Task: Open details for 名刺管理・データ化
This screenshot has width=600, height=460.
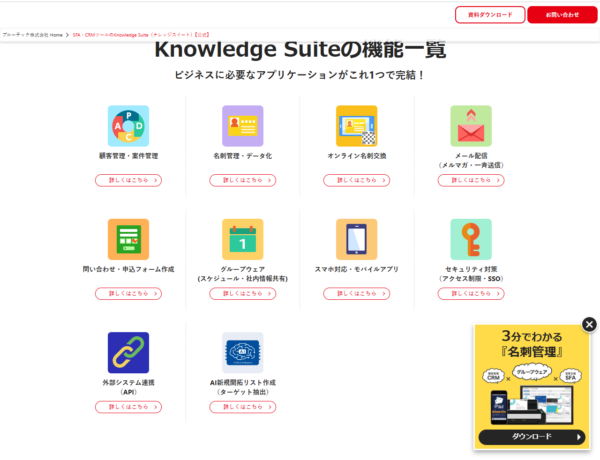Action: [243, 180]
